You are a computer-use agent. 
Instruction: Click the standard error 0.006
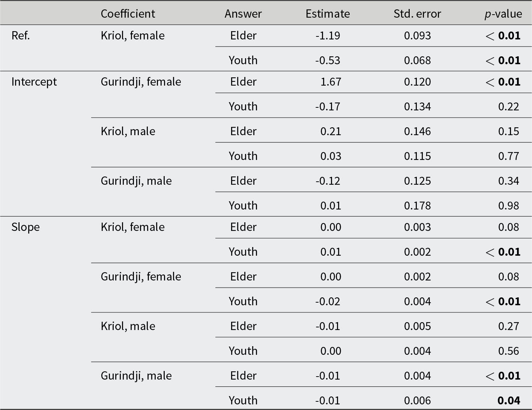coord(417,400)
